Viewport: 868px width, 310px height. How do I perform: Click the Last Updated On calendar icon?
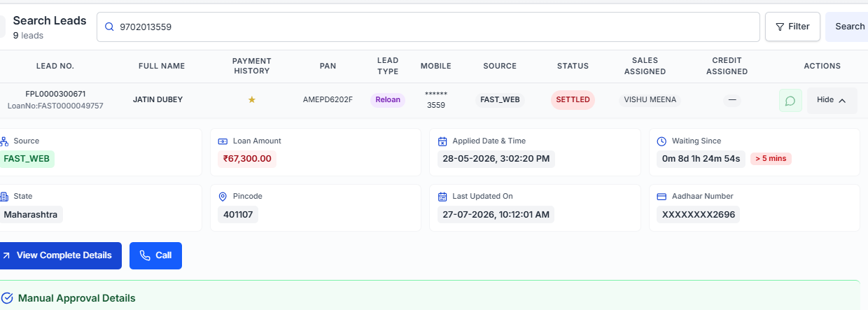(x=442, y=196)
